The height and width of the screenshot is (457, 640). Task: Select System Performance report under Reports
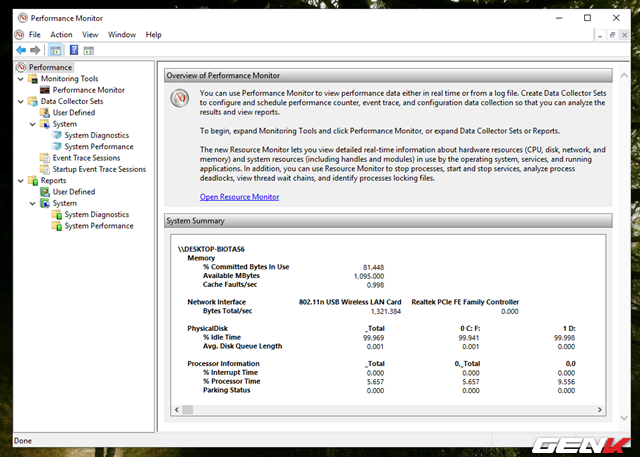99,226
